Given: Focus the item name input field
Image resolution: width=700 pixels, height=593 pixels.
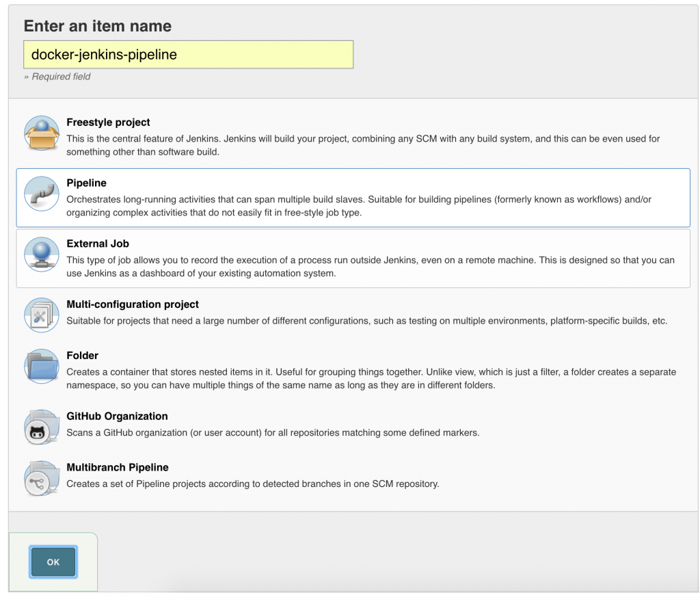Looking at the screenshot, I should pyautogui.click(x=189, y=55).
